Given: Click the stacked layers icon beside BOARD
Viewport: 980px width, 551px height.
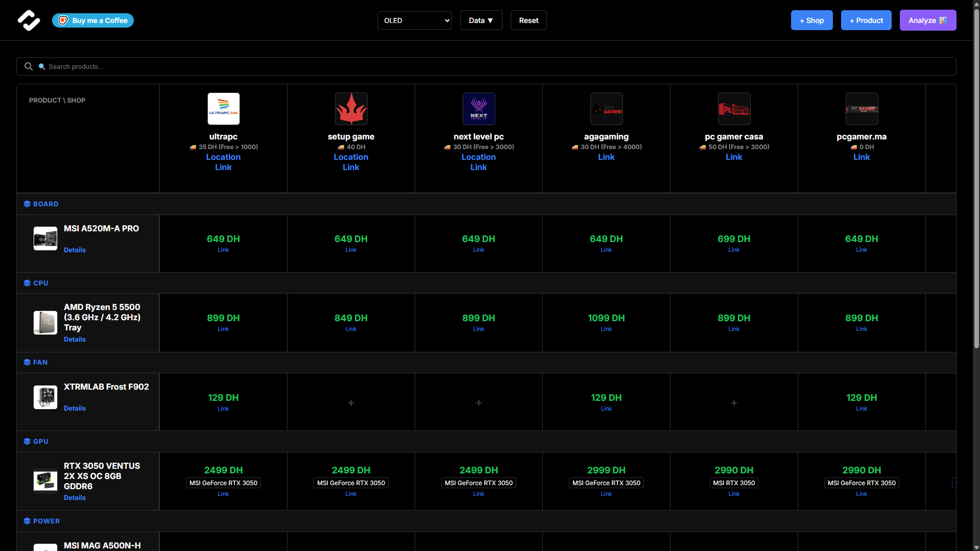Looking at the screenshot, I should tap(26, 204).
